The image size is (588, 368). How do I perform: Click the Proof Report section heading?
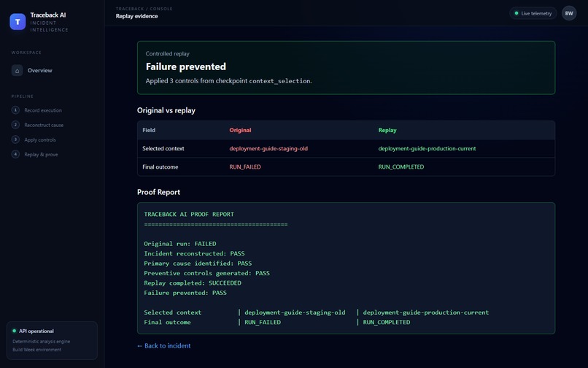(158, 192)
